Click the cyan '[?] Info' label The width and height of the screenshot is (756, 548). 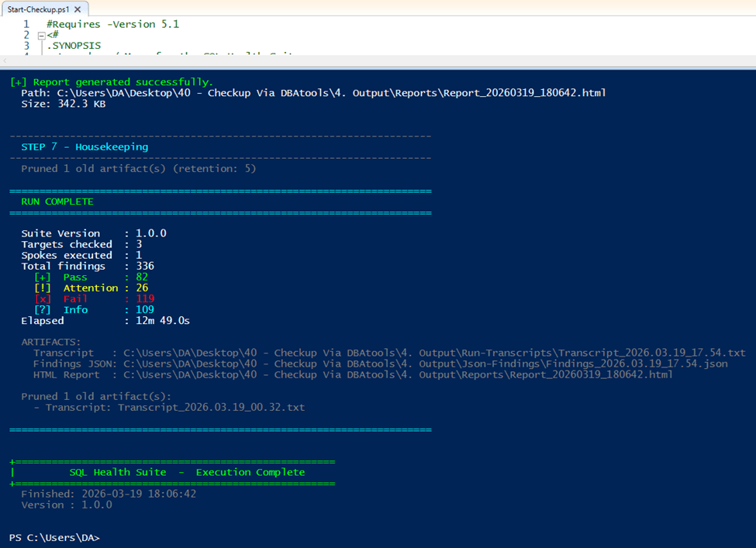coord(60,310)
